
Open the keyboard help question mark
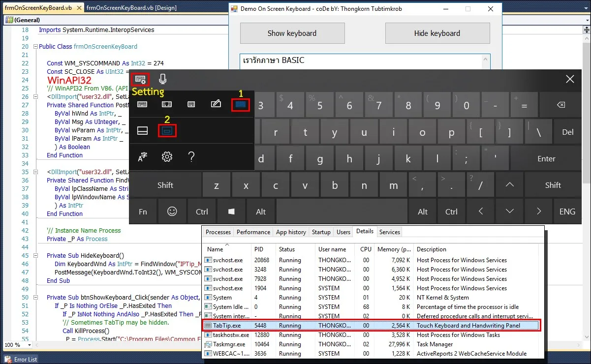click(191, 157)
